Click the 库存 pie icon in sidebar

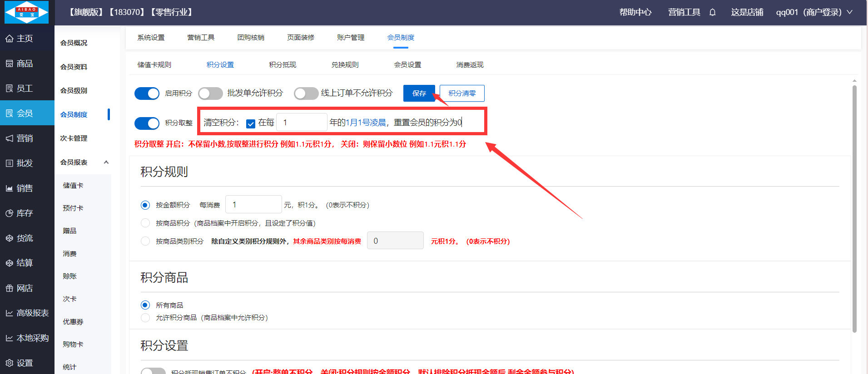9,213
